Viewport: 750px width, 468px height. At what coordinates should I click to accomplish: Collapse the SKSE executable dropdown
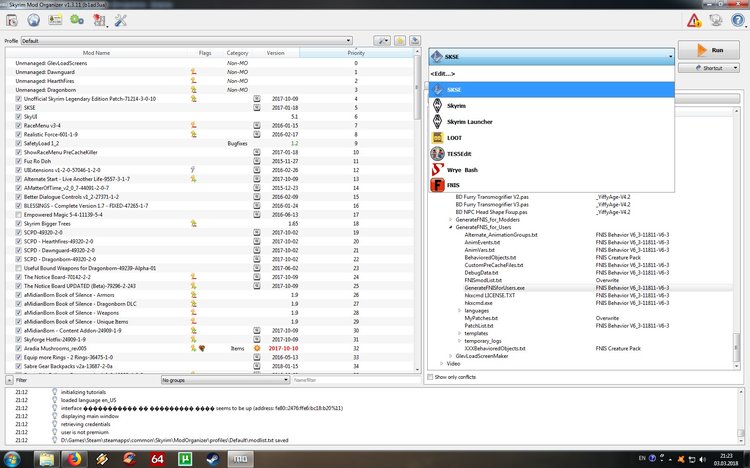(551, 56)
